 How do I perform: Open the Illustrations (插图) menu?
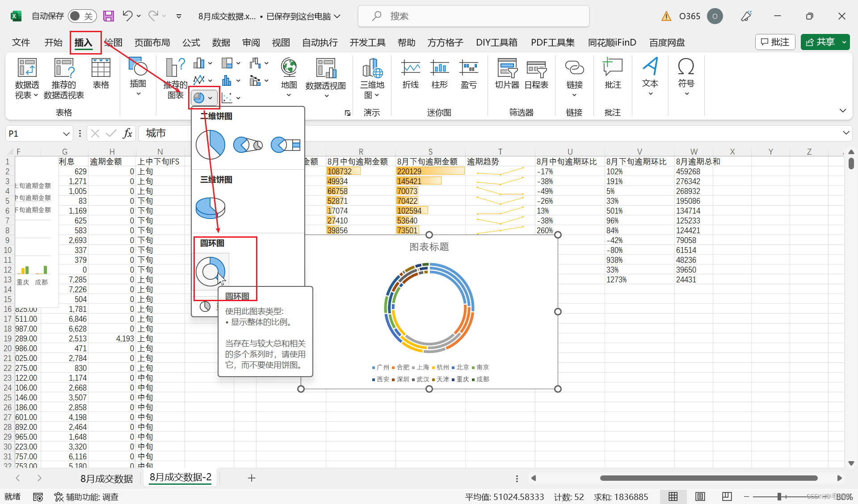point(138,77)
